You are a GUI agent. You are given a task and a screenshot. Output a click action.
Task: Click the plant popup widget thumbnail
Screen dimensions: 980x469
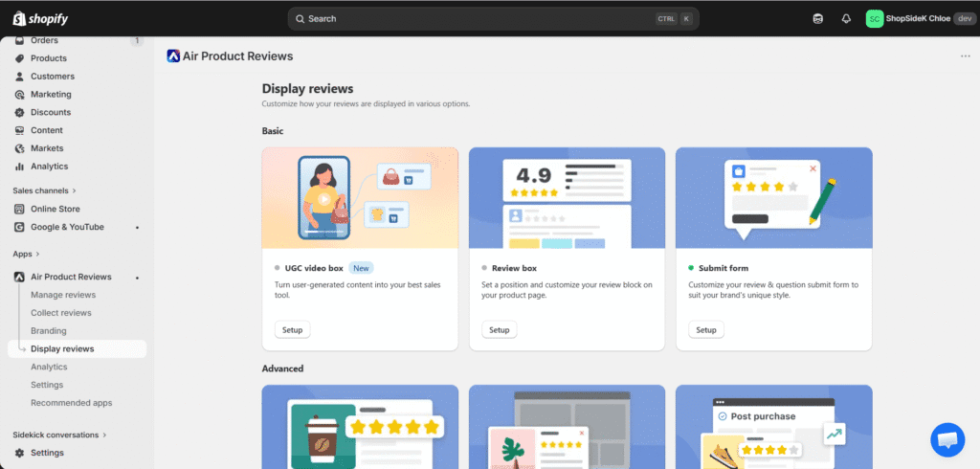[x=567, y=427]
